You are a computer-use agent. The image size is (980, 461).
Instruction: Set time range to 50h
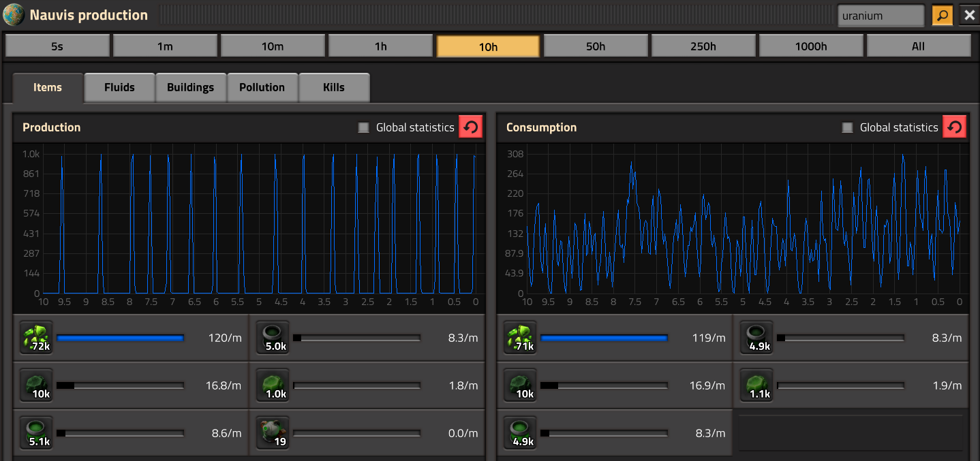[595, 46]
